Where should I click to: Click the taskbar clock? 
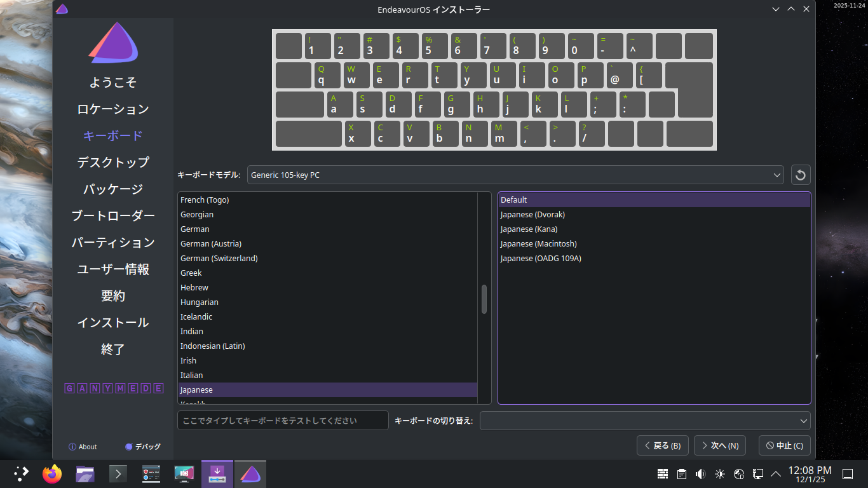coord(810,473)
